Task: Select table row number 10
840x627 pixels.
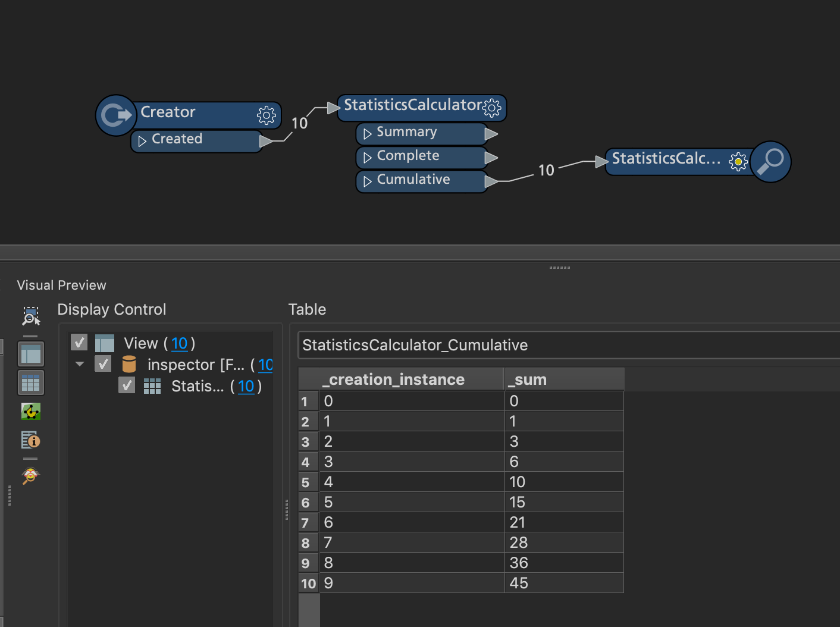Action: point(309,584)
